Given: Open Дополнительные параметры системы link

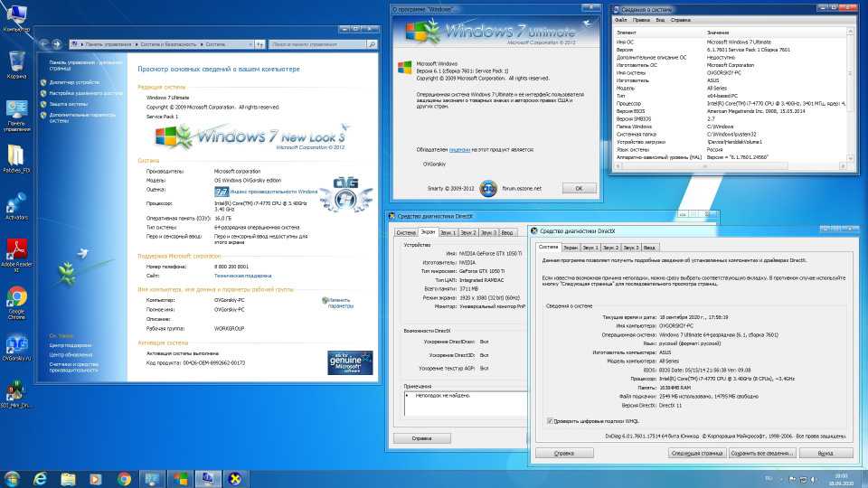Looking at the screenshot, I should pyautogui.click(x=82, y=117).
